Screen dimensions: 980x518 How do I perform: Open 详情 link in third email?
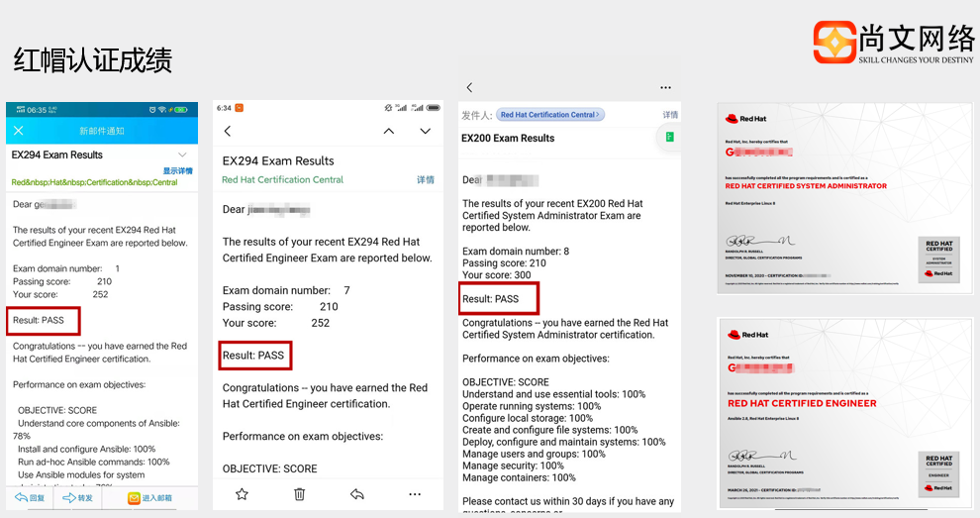coord(670,115)
